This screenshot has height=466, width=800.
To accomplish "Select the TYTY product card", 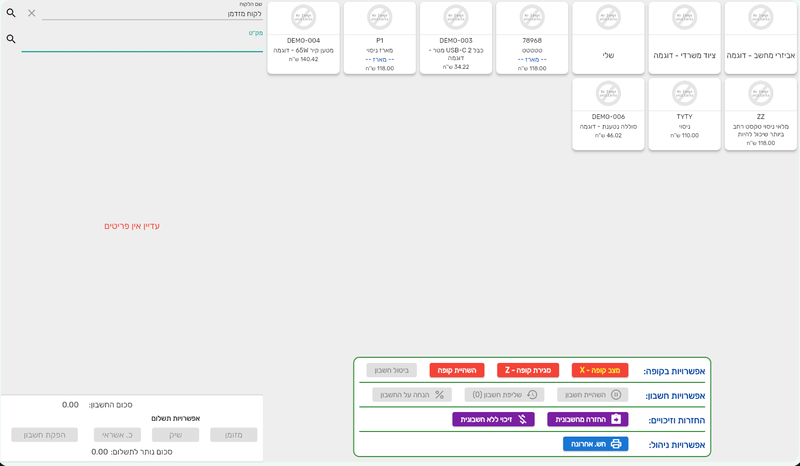I will tap(684, 114).
